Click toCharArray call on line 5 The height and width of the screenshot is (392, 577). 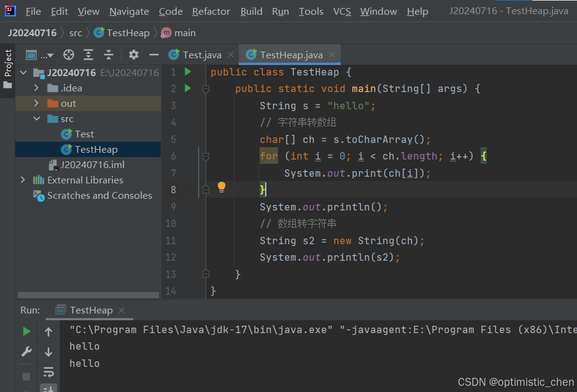coord(379,140)
